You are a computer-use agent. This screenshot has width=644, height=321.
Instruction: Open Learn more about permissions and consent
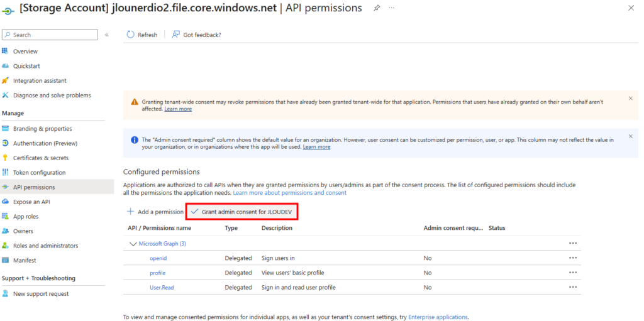290,192
